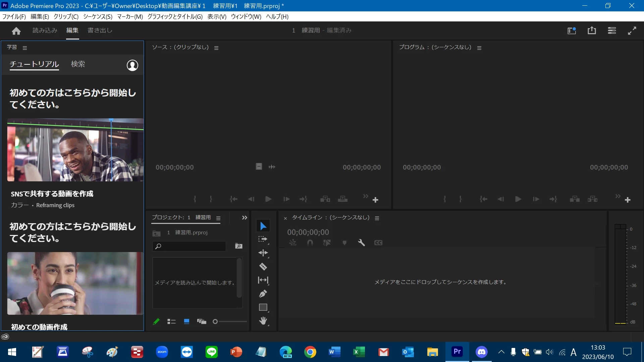The image size is (644, 362).
Task: Select the Hand tool
Action: tap(263, 321)
